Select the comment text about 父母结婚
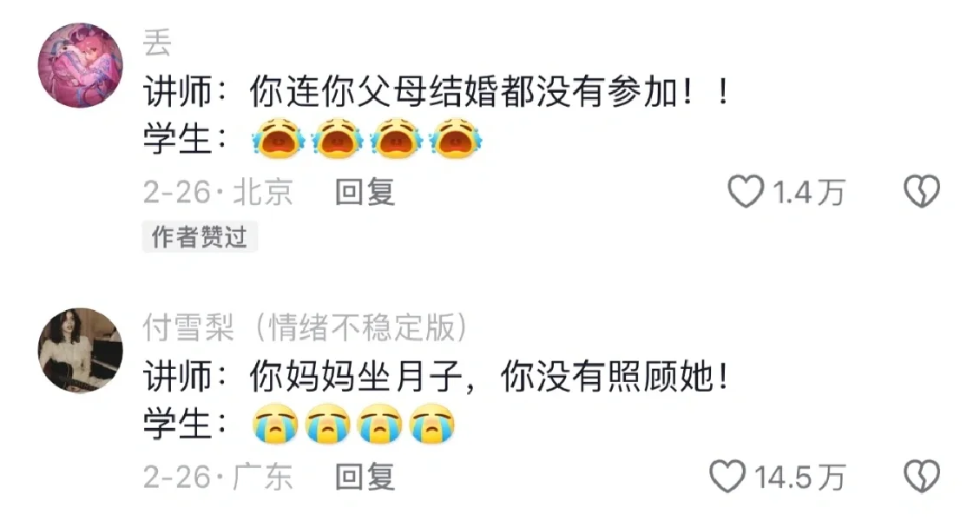The image size is (980, 521). pos(437,93)
